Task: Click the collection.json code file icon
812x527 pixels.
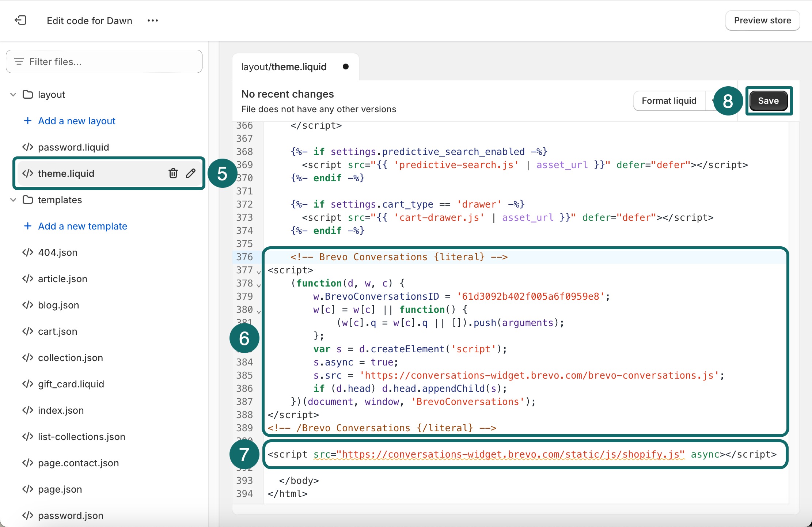Action: pos(28,358)
